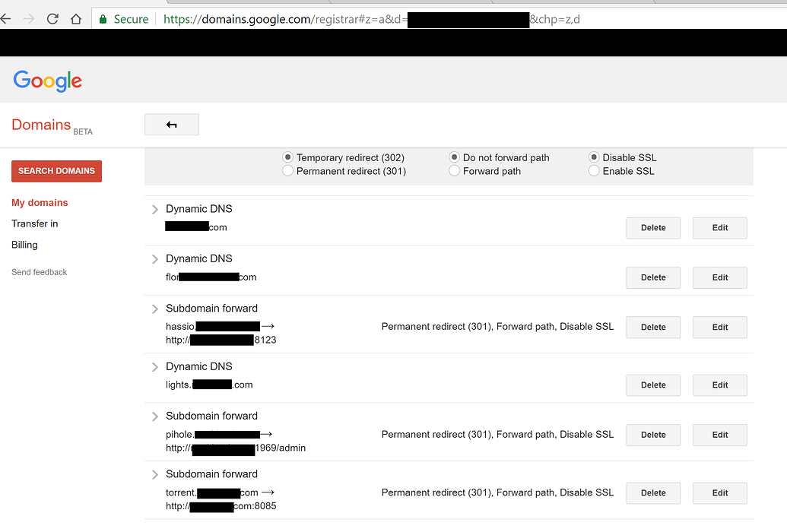787x532 pixels.
Task: Select Permanent redirect (301) option
Action: click(x=287, y=171)
